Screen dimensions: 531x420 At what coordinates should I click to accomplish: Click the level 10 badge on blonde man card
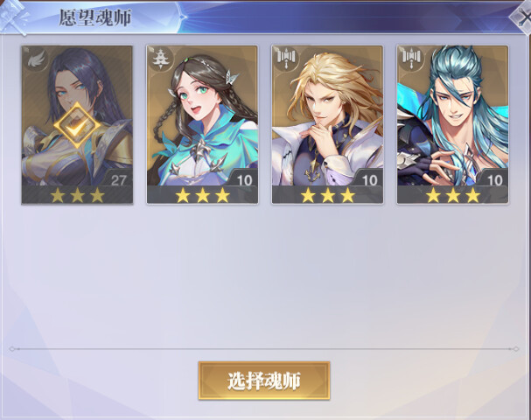(369, 180)
